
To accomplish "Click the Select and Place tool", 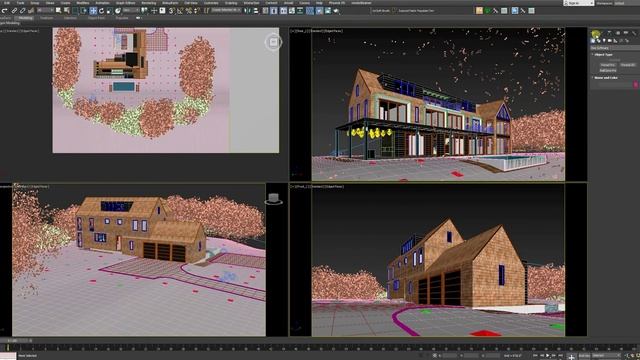I will [118, 11].
